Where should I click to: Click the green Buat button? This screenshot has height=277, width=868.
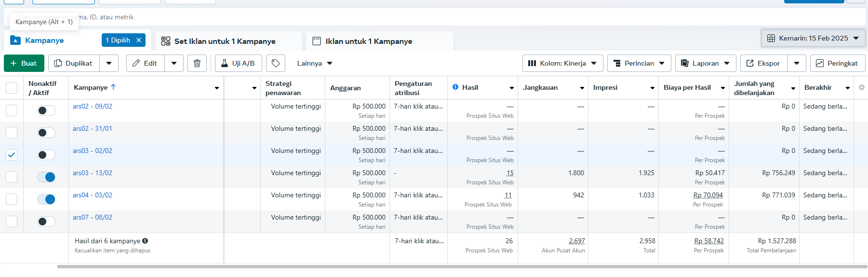pos(24,63)
